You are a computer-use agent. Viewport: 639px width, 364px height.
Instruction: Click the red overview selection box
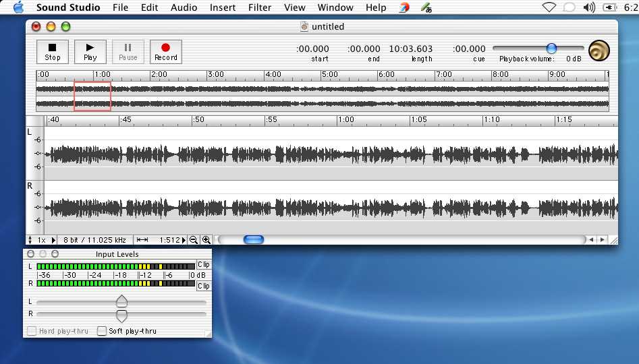click(92, 96)
